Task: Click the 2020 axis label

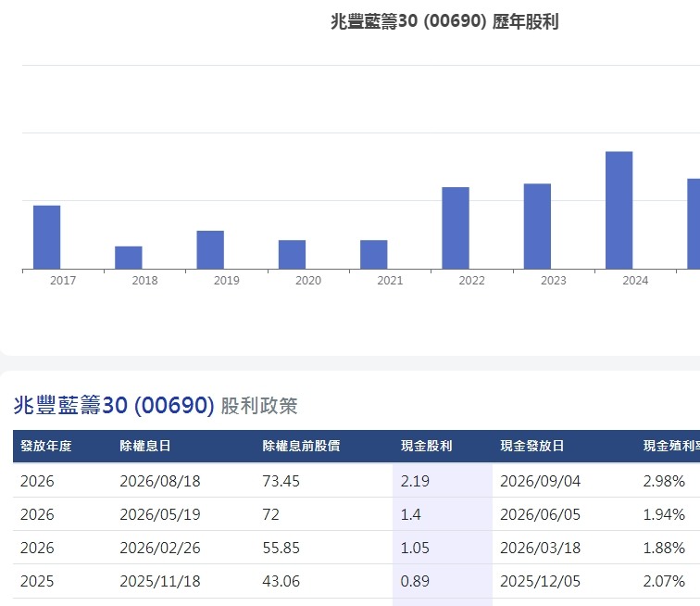Action: [x=308, y=281]
